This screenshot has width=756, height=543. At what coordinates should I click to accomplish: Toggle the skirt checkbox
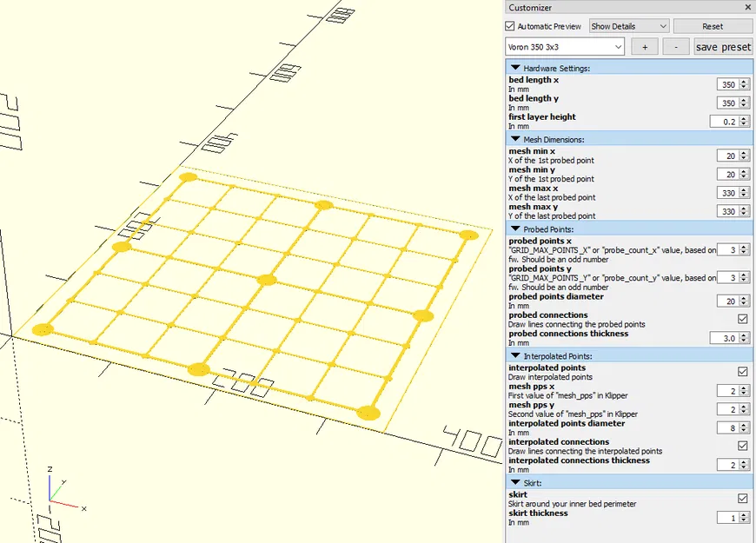[742, 498]
